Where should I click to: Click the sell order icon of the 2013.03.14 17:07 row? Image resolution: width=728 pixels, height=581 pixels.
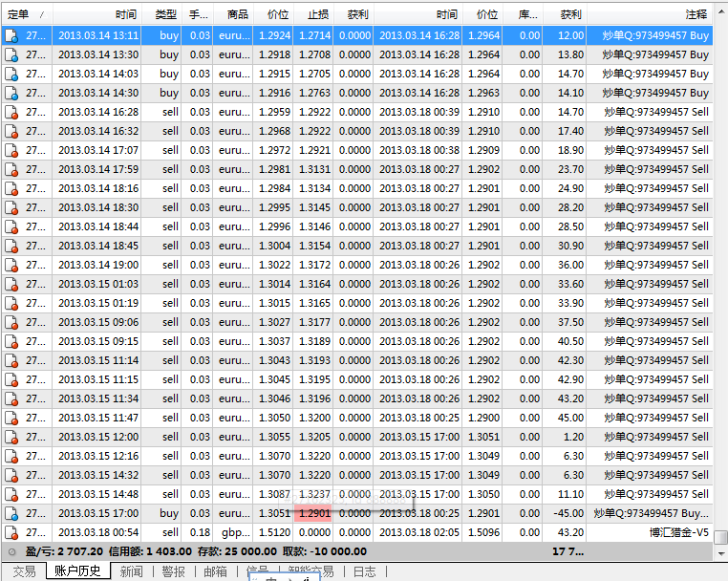pos(11,150)
